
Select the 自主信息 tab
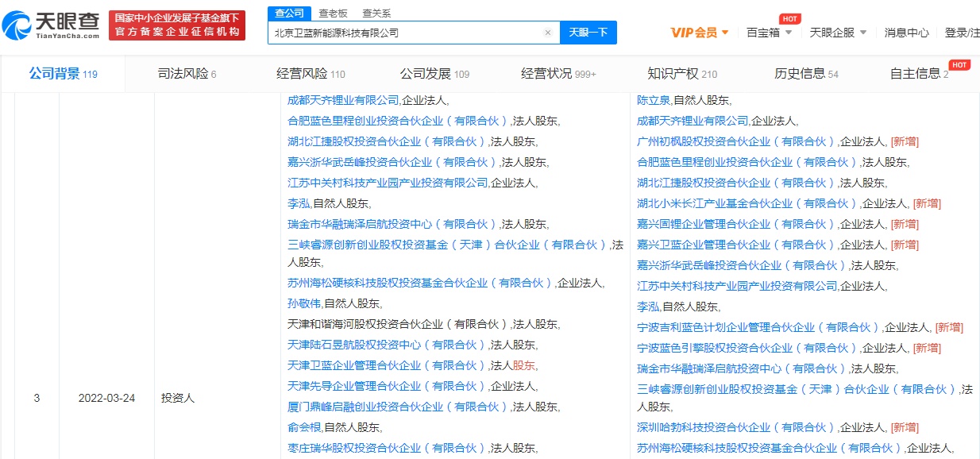(919, 74)
